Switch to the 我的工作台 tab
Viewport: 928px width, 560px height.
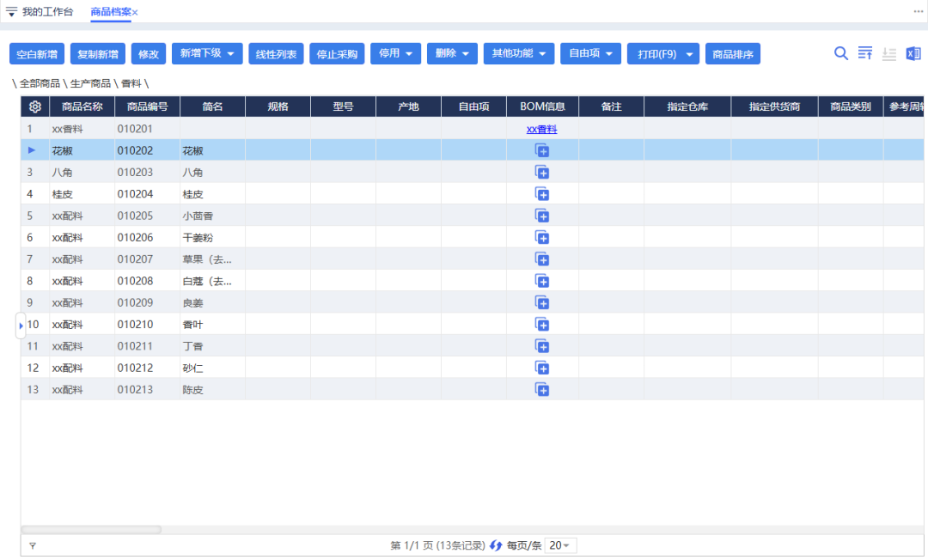tap(46, 13)
